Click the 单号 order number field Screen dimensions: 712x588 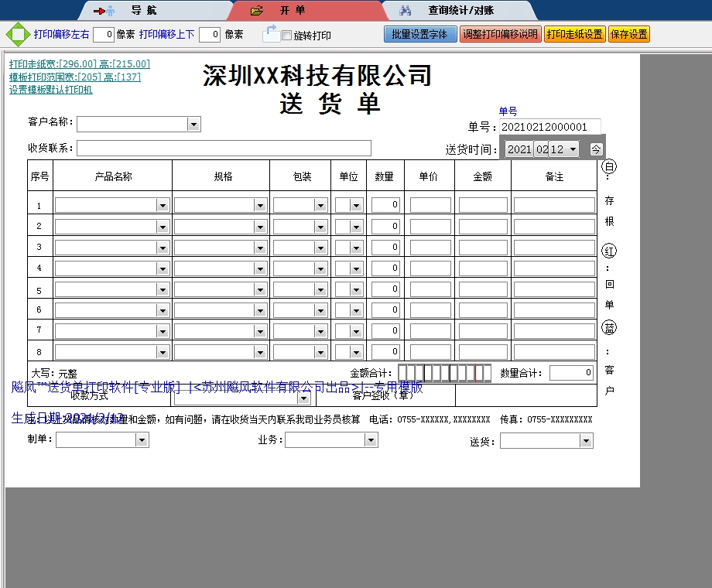click(x=549, y=127)
